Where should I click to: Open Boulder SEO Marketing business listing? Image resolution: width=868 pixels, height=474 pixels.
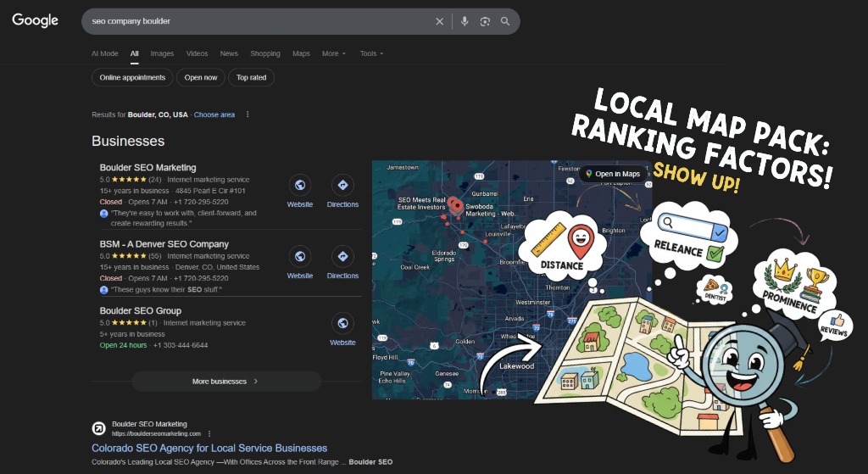(147, 167)
